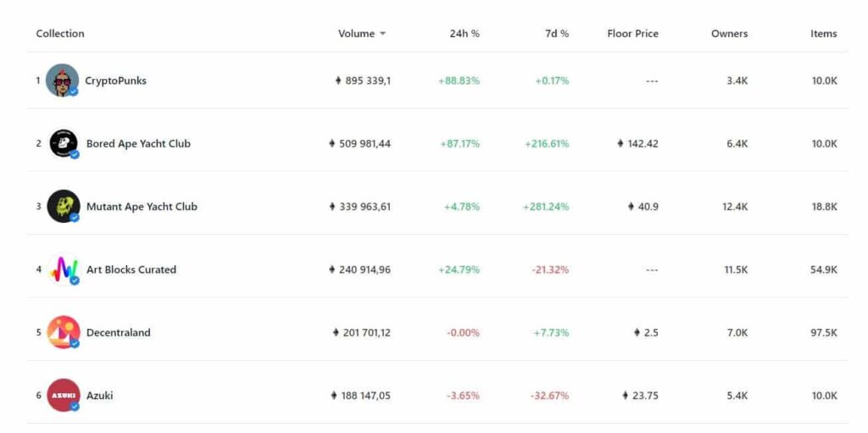This screenshot has width=868, height=433.
Task: Click the Floor Price column header
Action: coord(632,34)
